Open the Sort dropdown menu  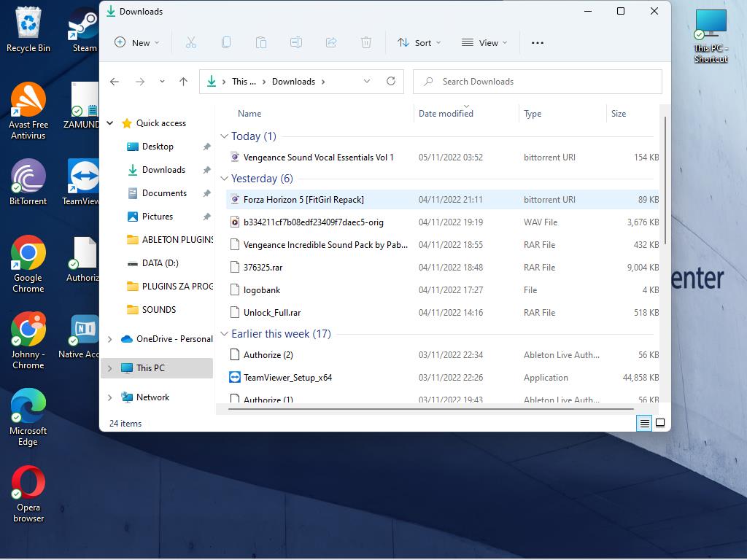point(419,43)
